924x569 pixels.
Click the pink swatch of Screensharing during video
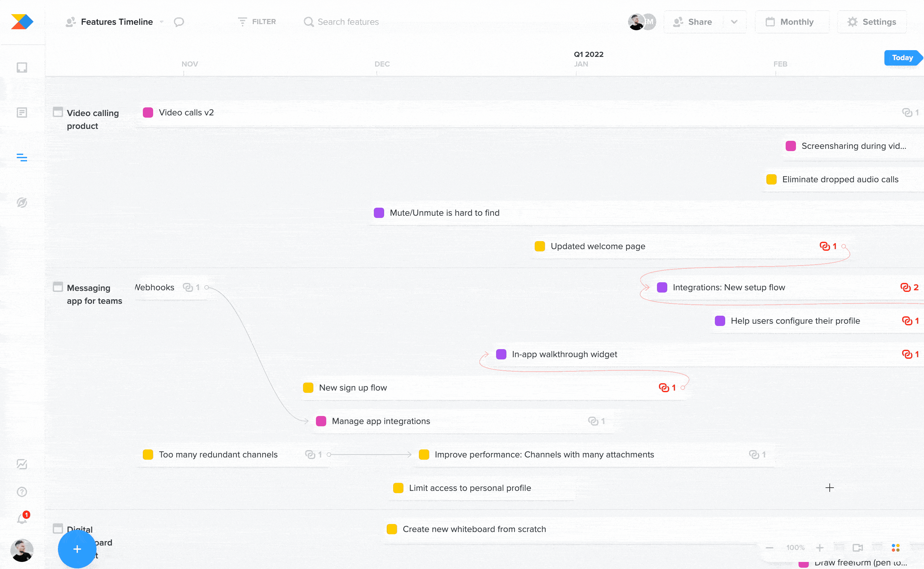[791, 146]
